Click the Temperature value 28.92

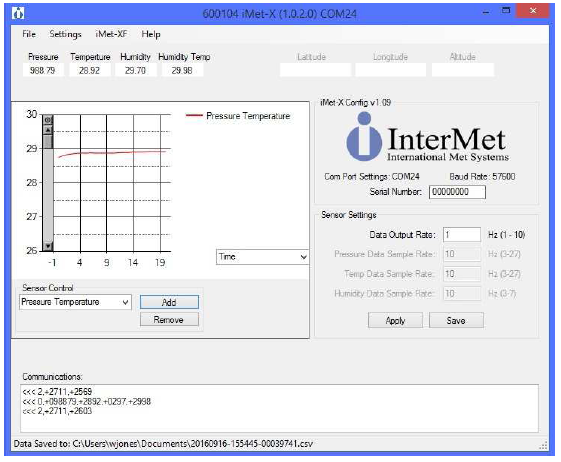click(x=89, y=70)
